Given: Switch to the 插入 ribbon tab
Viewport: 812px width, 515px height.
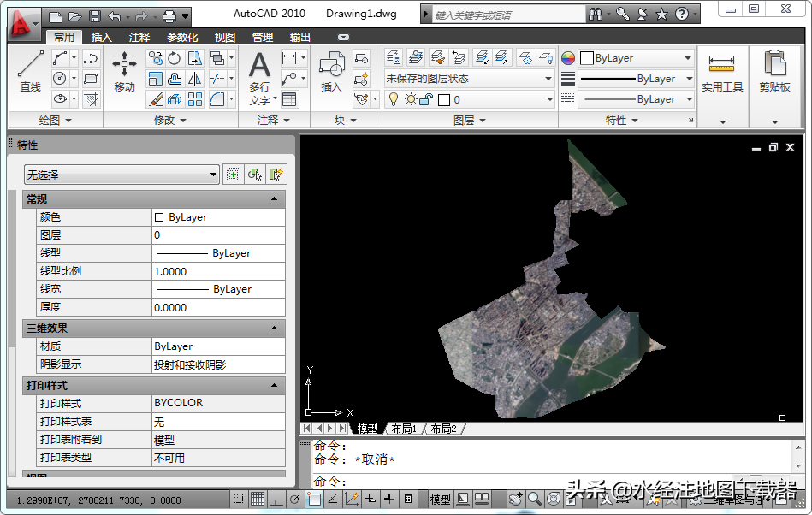Looking at the screenshot, I should click(102, 38).
